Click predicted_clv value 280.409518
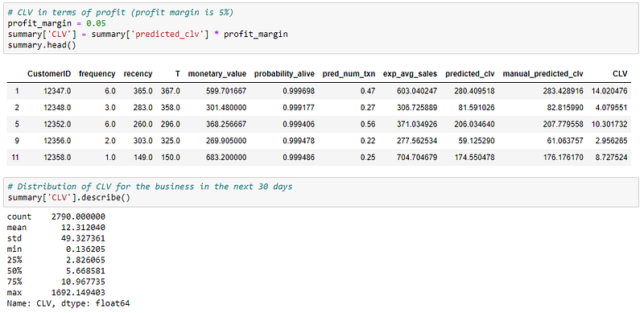 point(474,91)
